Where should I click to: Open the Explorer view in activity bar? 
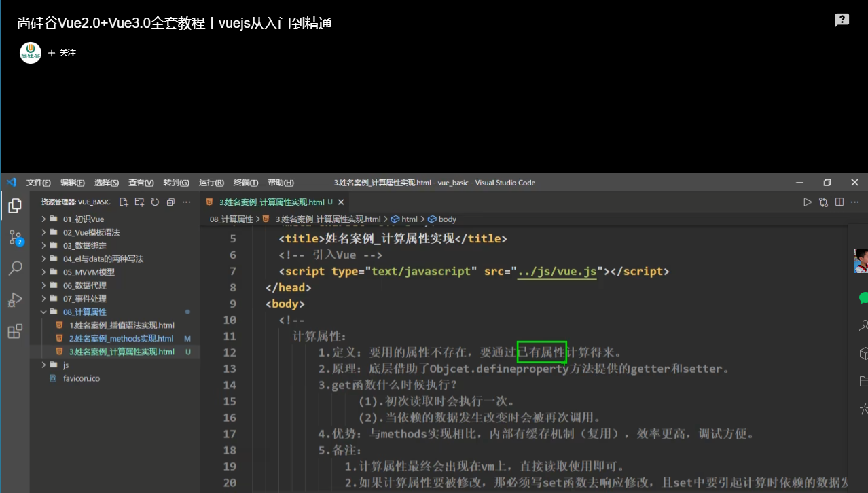(x=14, y=206)
